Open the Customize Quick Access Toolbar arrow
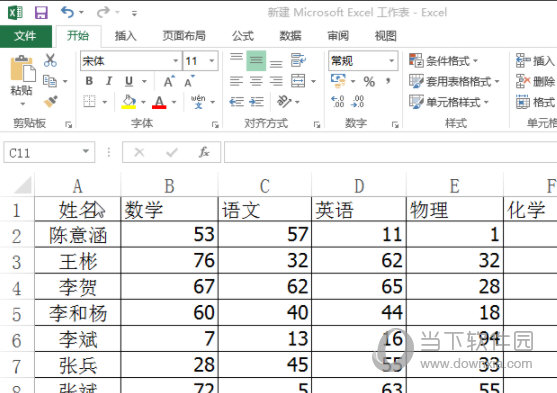This screenshot has width=557, height=393. click(x=134, y=14)
